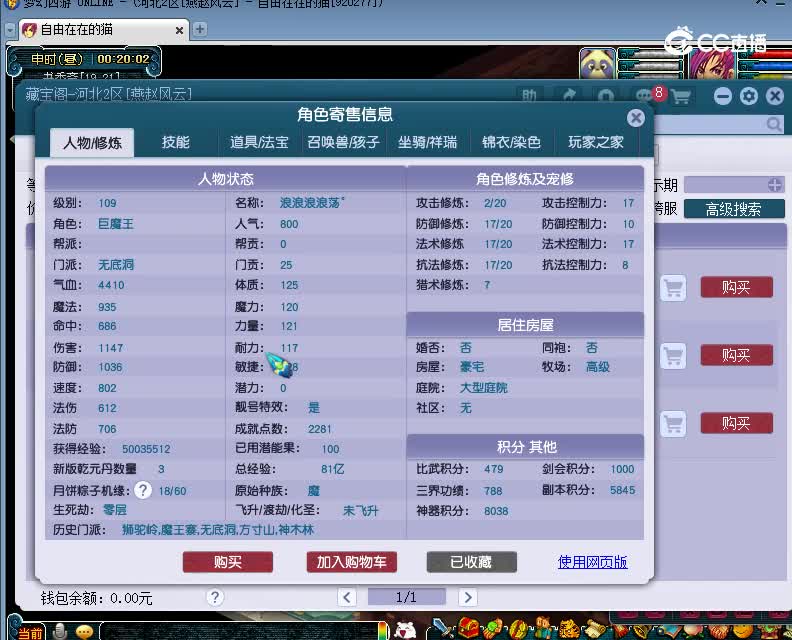Add third listing to cart icon
This screenshot has height=640, width=792.
673,423
